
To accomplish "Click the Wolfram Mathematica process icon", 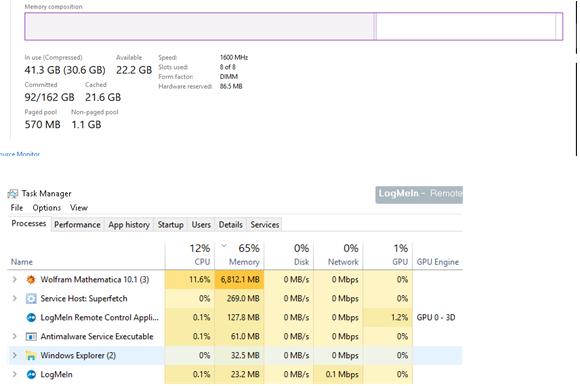I will tap(31, 280).
